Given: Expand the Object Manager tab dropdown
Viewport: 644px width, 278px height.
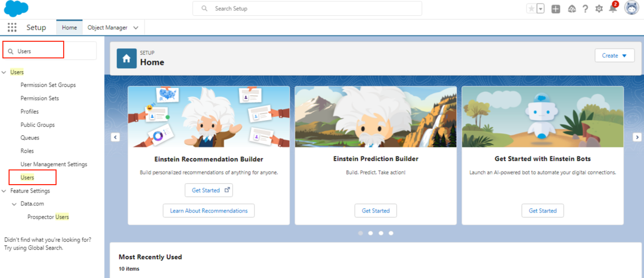Looking at the screenshot, I should pyautogui.click(x=136, y=28).
